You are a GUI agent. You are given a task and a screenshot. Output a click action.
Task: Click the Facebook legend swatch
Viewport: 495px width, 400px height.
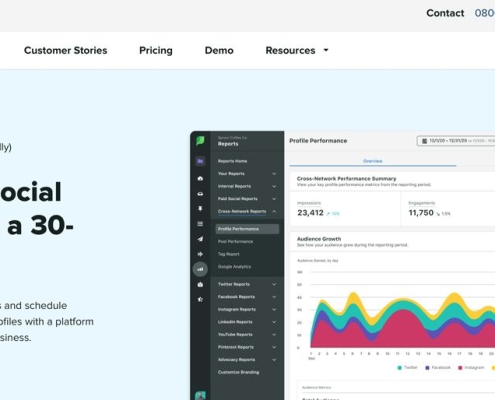click(427, 368)
